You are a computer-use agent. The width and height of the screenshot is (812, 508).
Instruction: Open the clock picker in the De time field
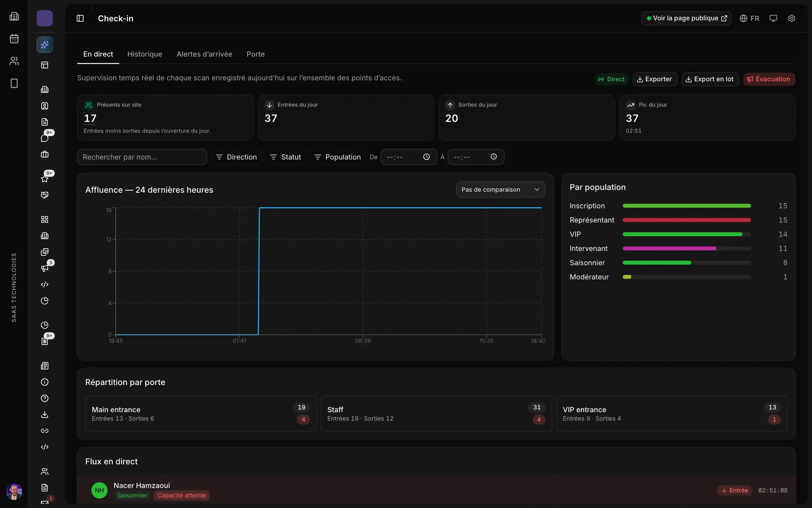pos(426,157)
